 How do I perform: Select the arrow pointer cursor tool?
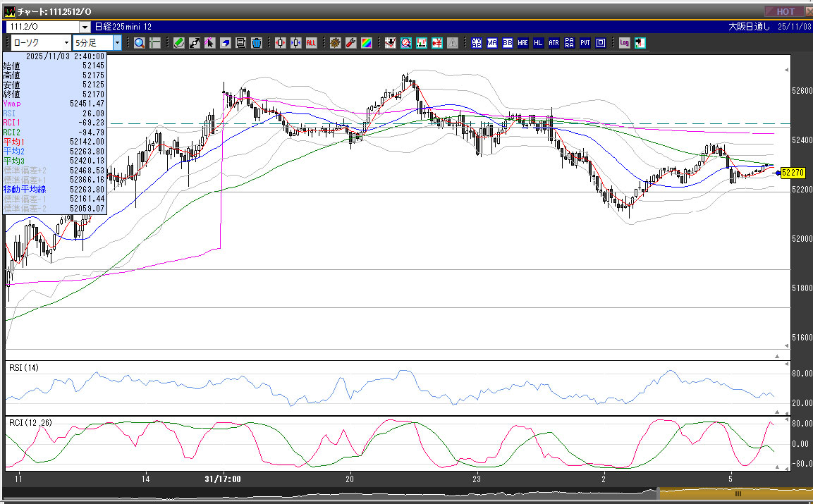tap(209, 43)
